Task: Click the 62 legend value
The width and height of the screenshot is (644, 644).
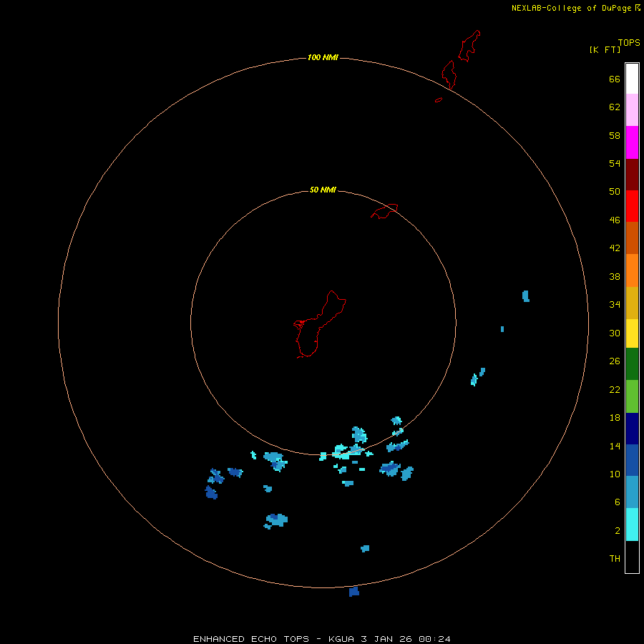Action: (615, 107)
